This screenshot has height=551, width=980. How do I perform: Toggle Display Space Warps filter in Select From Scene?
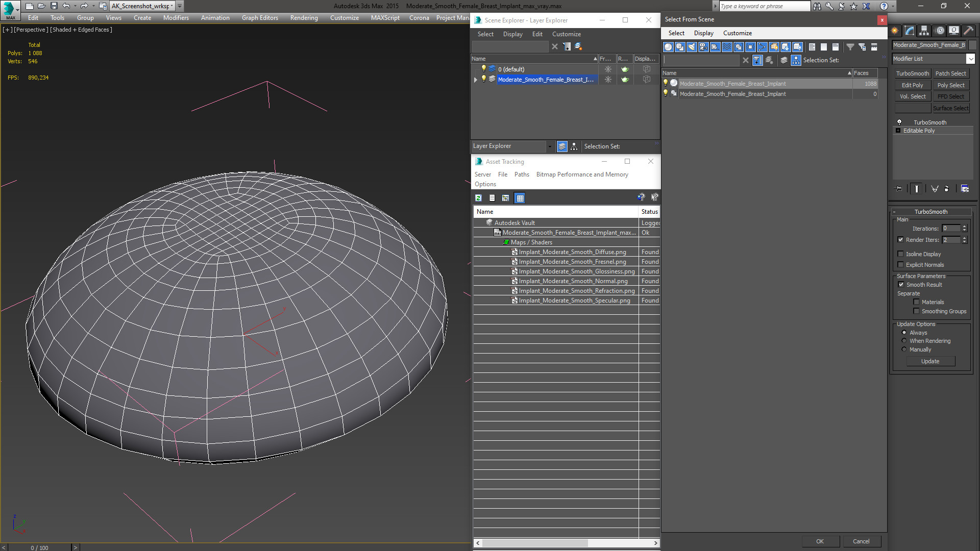pos(727,47)
